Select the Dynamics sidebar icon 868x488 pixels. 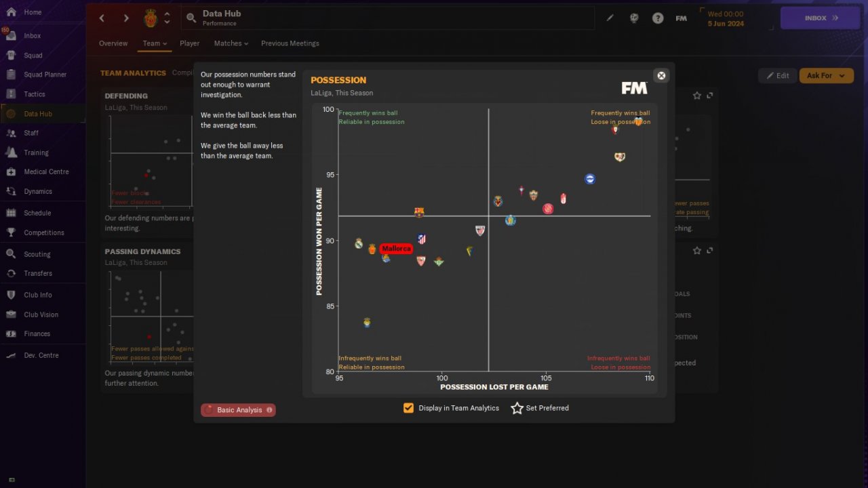[11, 191]
